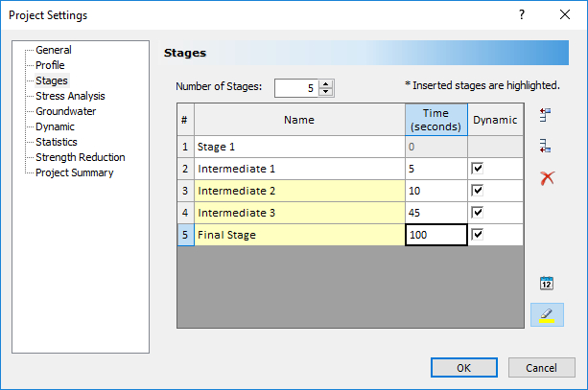The width and height of the screenshot is (588, 390).
Task: Toggle Dynamic checkbox for Final Stage
Action: (479, 234)
